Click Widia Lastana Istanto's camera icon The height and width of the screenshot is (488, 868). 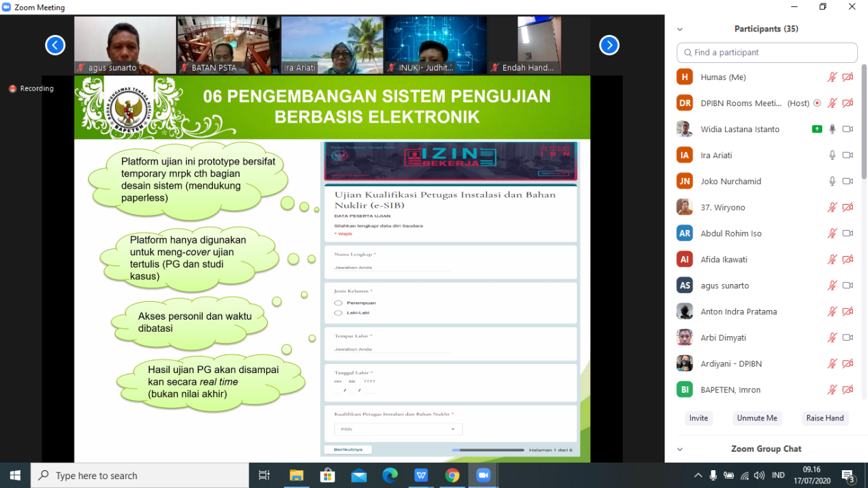coord(847,129)
